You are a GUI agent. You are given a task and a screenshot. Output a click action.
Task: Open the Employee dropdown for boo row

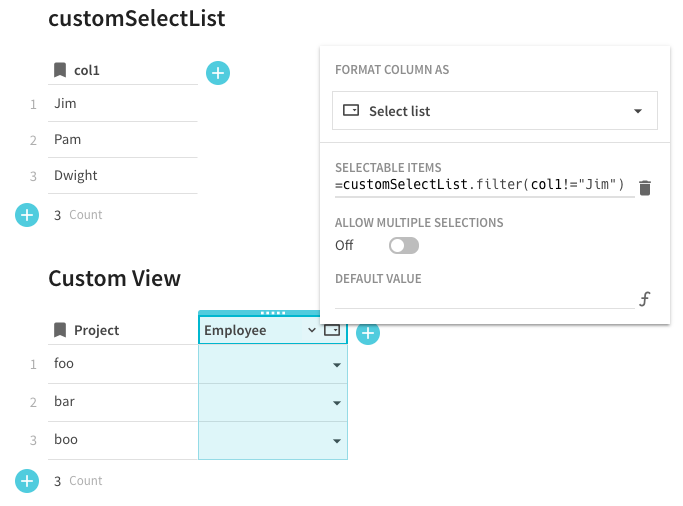[337, 441]
